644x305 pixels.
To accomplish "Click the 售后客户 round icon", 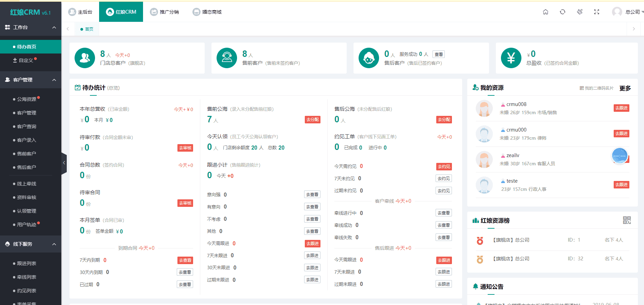I will [x=369, y=58].
